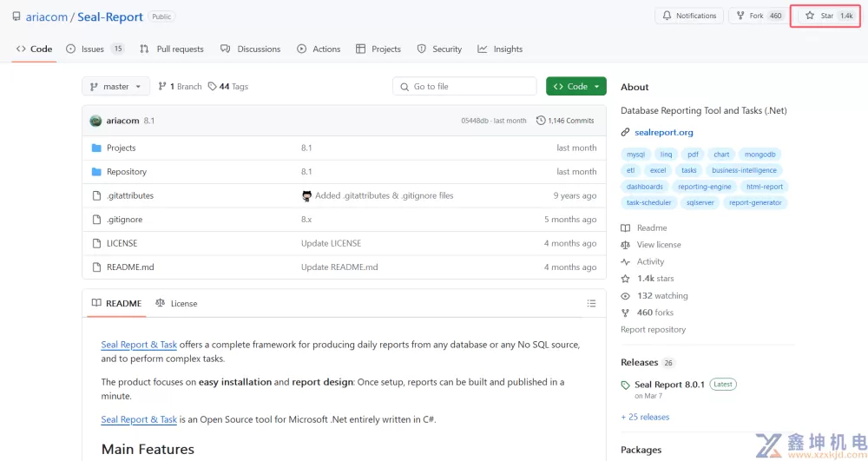Open the Pull requests tab

[x=172, y=49]
